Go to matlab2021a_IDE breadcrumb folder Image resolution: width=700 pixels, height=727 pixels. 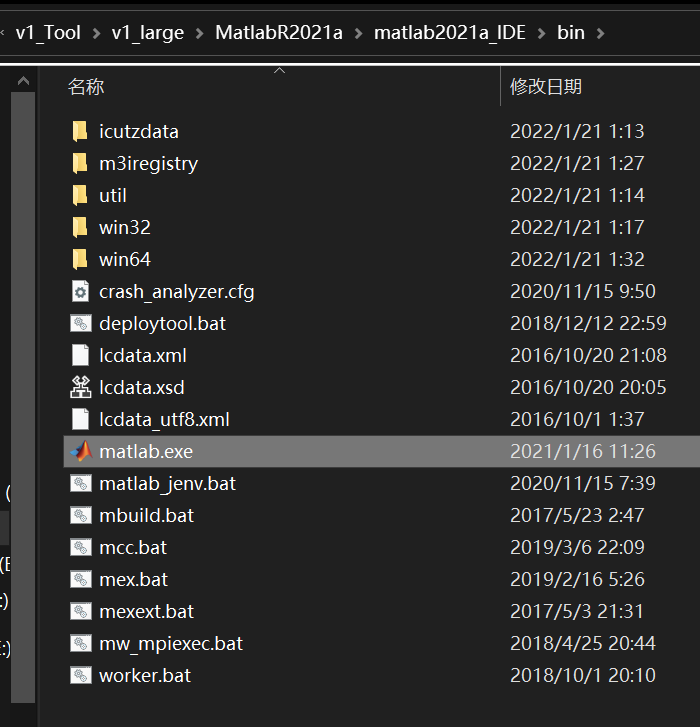pyautogui.click(x=450, y=33)
